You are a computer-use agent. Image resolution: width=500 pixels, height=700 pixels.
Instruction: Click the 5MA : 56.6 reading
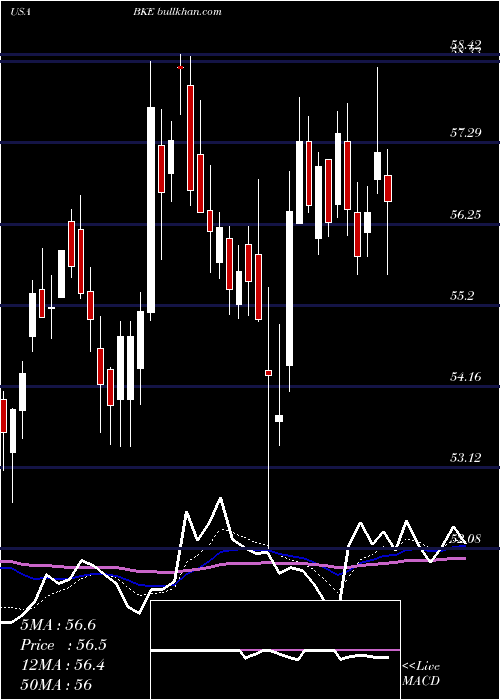(x=58, y=625)
